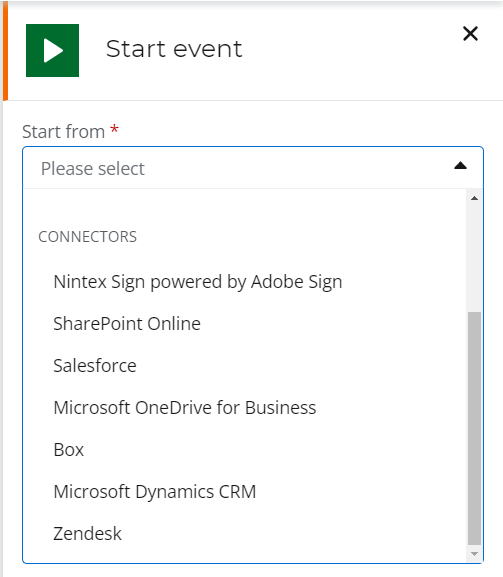Click the CONNECTORS group header
Image resolution: width=503 pixels, height=577 pixels.
[x=88, y=237]
